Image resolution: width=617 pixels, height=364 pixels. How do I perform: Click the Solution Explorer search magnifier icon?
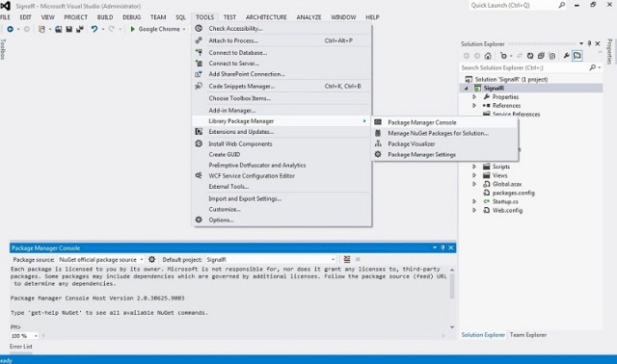pyautogui.click(x=592, y=67)
